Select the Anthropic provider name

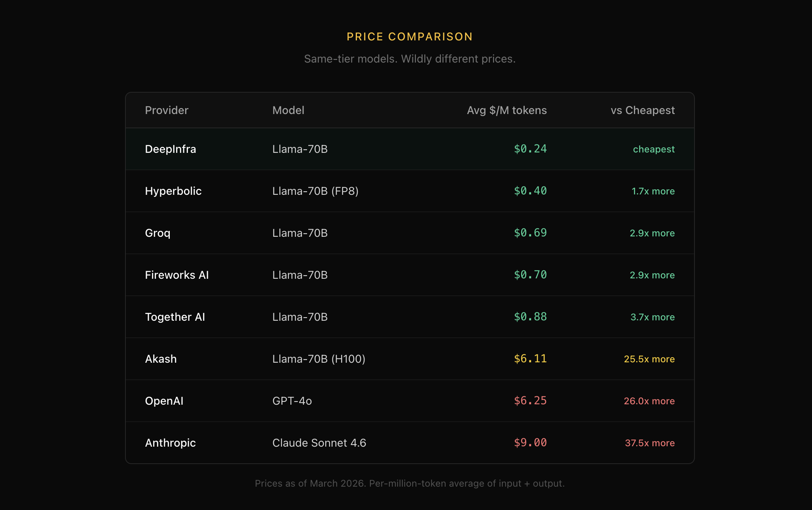click(x=170, y=443)
